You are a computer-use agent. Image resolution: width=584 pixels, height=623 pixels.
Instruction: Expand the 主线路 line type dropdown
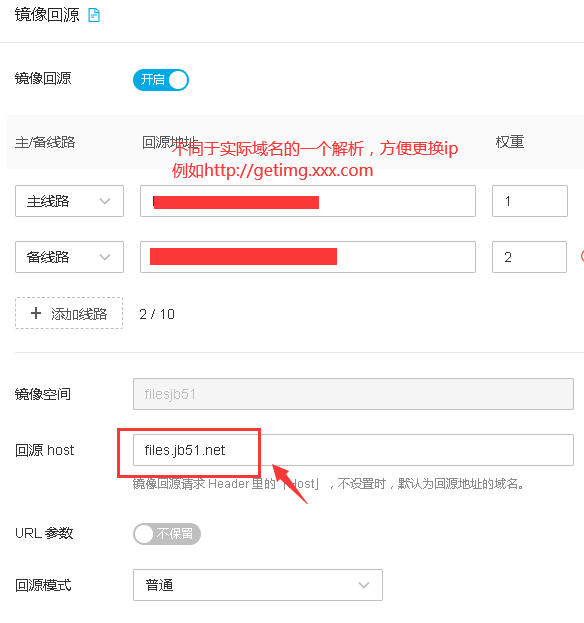[70, 201]
